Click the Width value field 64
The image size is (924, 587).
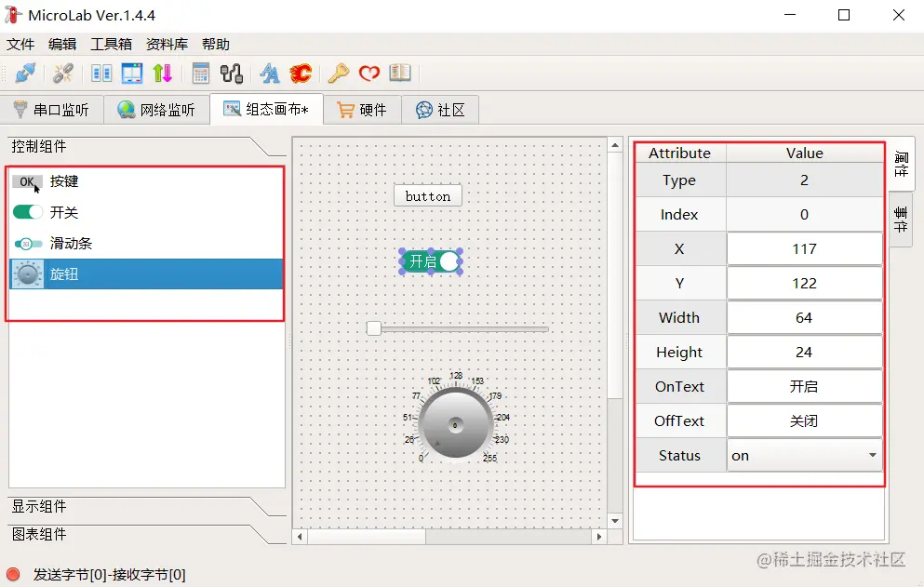click(x=804, y=317)
